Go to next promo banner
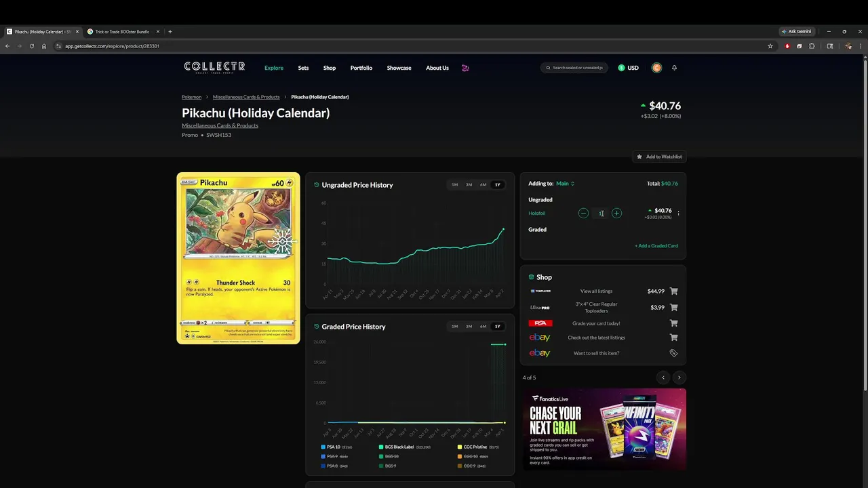Screen dimensions: 868x488 679,378
